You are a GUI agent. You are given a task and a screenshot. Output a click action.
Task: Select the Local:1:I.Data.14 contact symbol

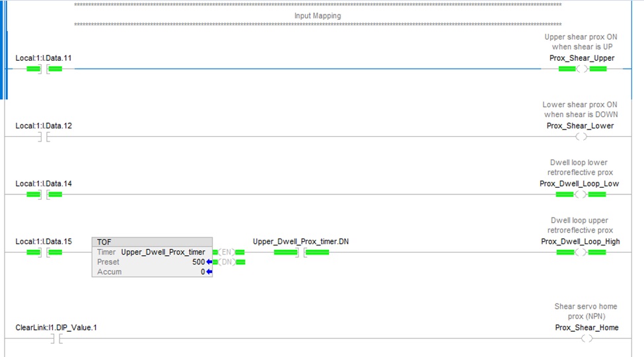44,194
